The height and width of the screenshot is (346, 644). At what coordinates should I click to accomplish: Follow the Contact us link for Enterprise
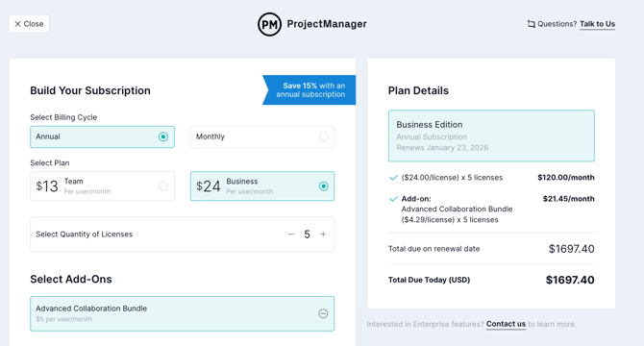506,324
